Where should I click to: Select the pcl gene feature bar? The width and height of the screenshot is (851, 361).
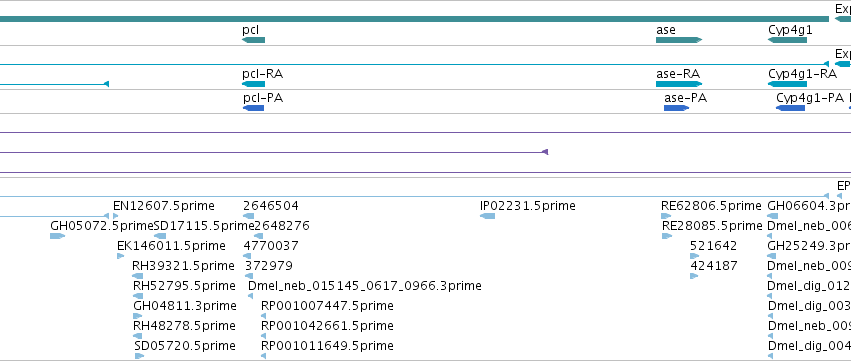tap(253, 40)
